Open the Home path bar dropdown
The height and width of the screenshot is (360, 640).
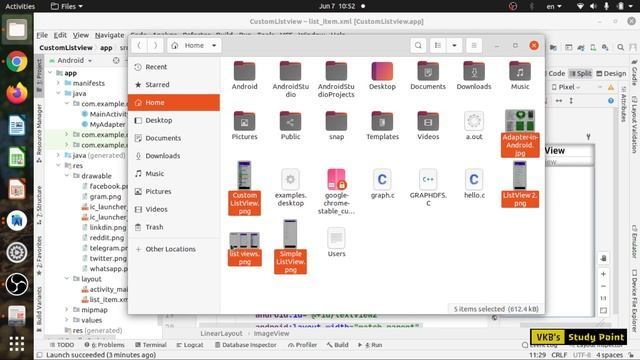[214, 45]
